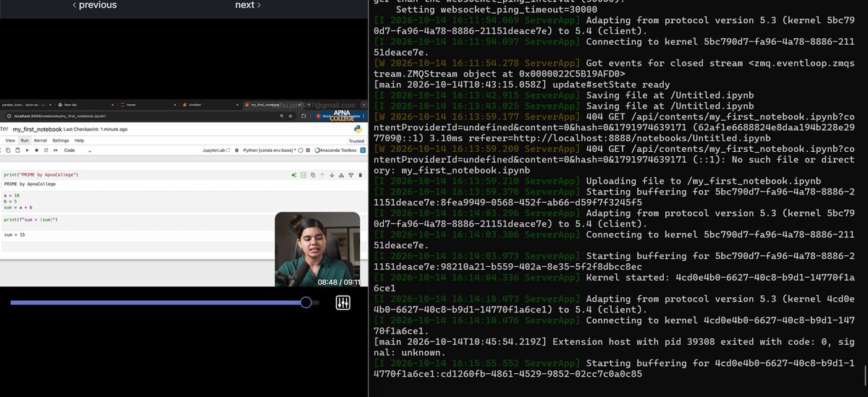
Task: Click the green code icon in cell toolbar
Action: [x=303, y=175]
